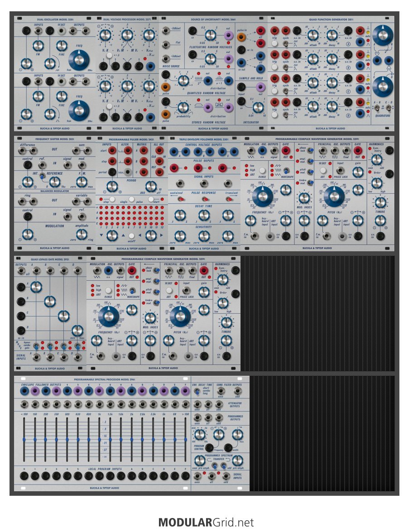Click the DUAL OSCILLATOR MODEL 258t title

point(55,19)
